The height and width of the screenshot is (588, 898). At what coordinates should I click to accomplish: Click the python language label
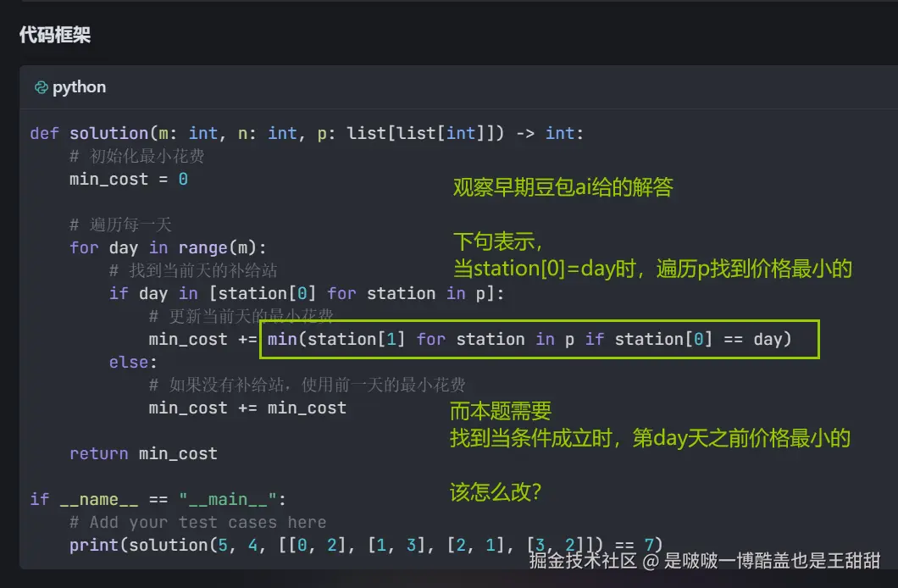tap(79, 87)
